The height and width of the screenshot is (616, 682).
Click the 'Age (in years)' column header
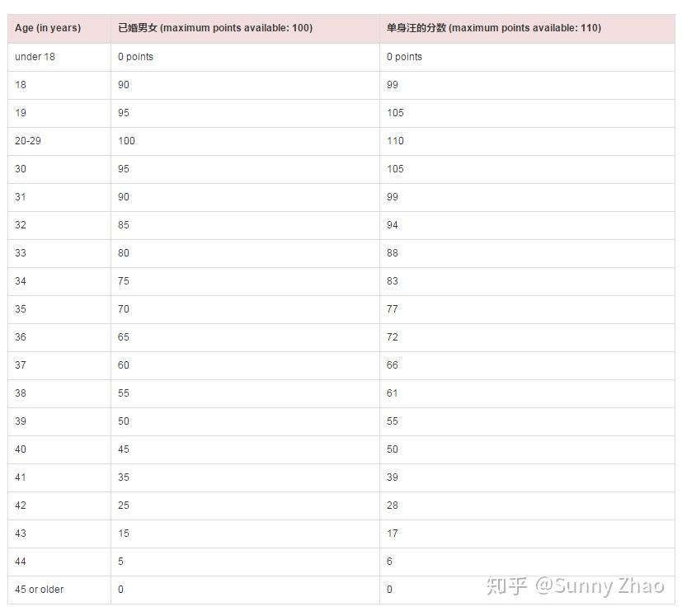(47, 28)
